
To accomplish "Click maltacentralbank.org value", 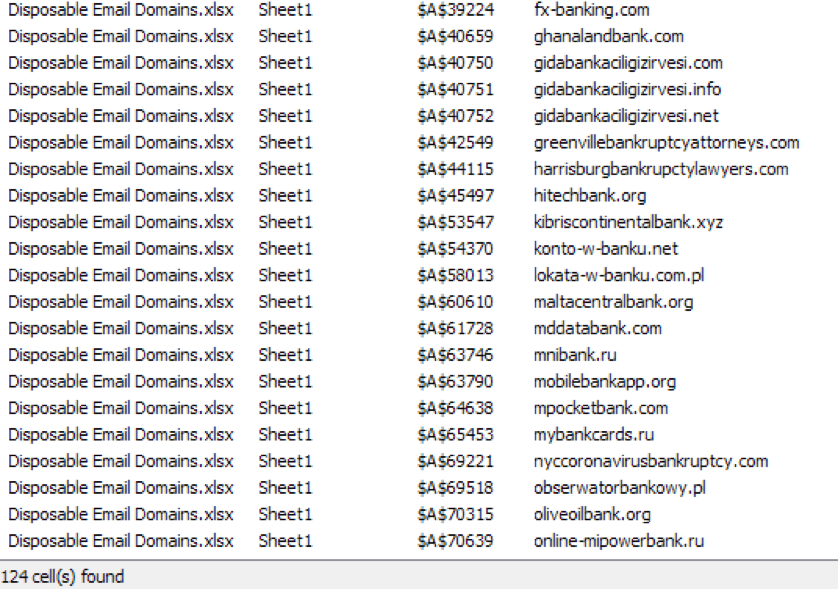I will pyautogui.click(x=613, y=302).
